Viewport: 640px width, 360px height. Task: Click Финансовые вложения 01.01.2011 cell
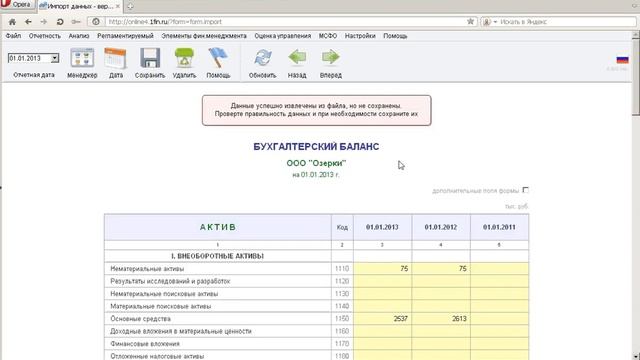point(499,344)
